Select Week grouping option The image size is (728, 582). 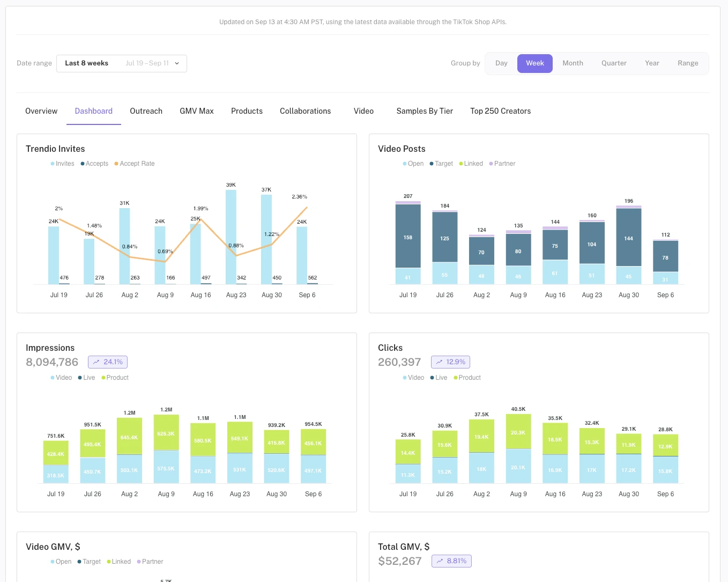[534, 63]
